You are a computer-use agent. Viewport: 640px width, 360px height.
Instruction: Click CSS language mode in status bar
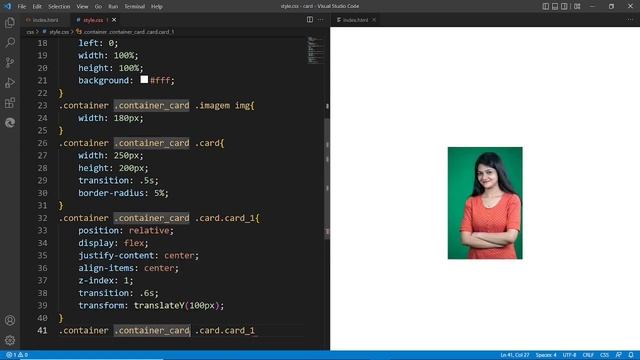click(x=604, y=355)
